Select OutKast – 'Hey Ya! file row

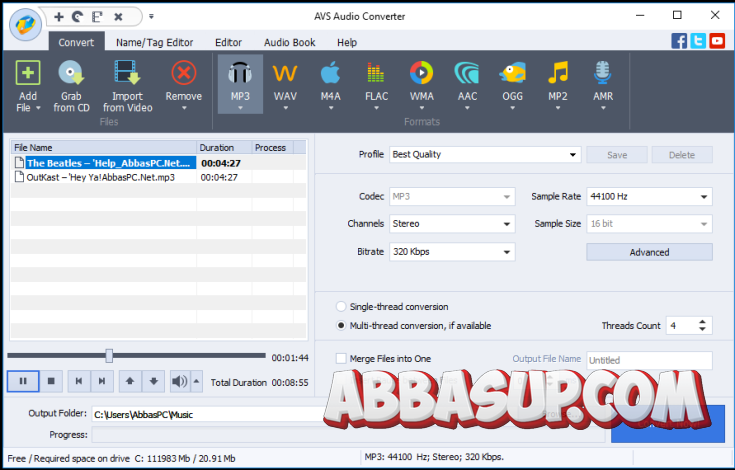pyautogui.click(x=158, y=177)
